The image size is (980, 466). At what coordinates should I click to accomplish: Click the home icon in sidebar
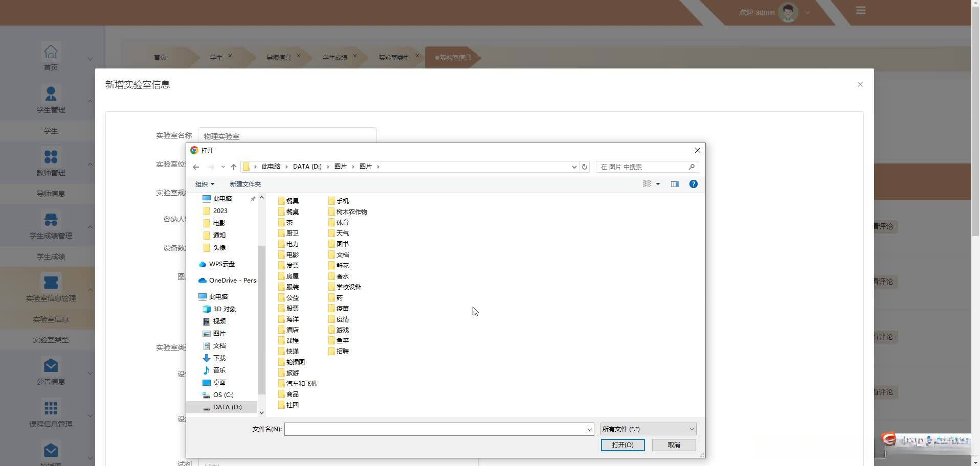[51, 52]
